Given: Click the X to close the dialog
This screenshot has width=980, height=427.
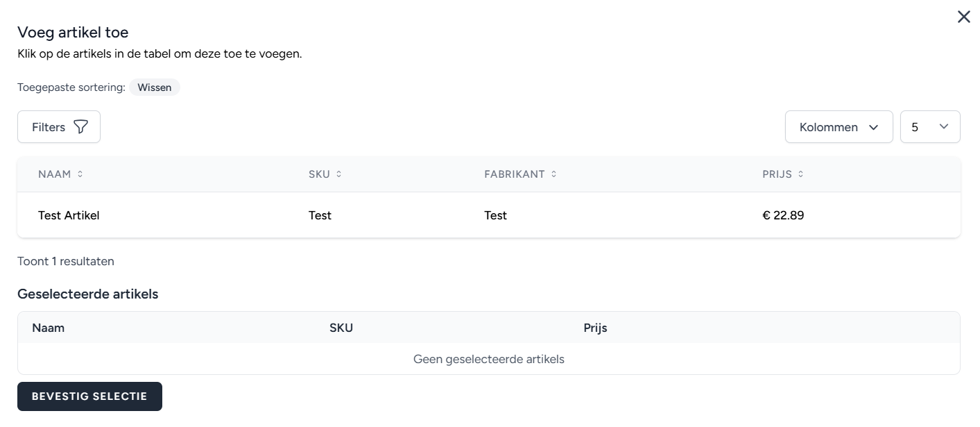Looking at the screenshot, I should (963, 16).
